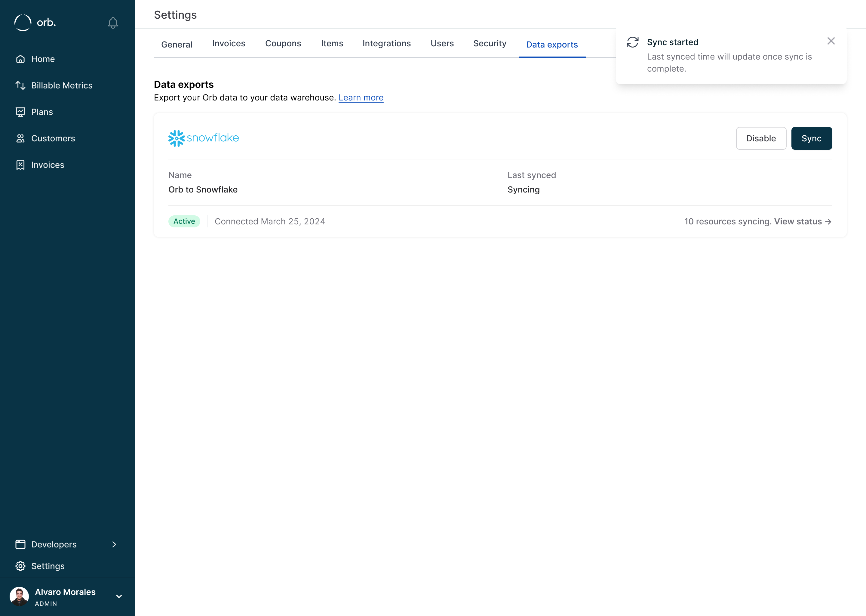The height and width of the screenshot is (616, 866).
Task: Click the ADMIN role label
Action: (46, 603)
